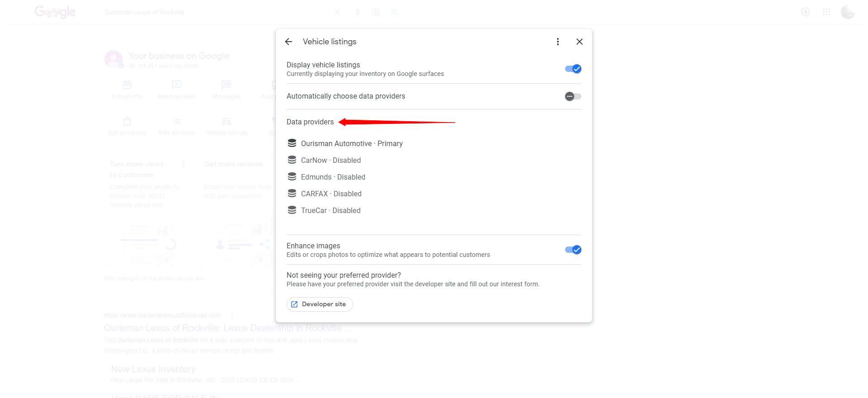
Task: Open Google settings gear icon
Action: pos(806,12)
